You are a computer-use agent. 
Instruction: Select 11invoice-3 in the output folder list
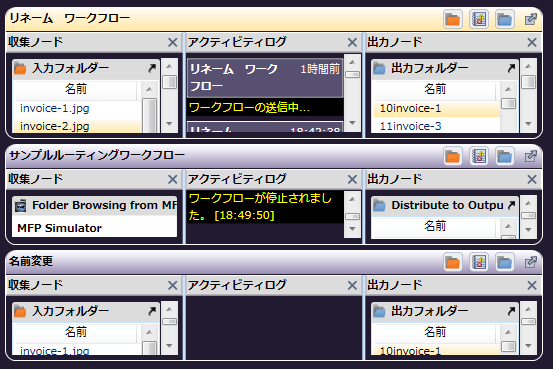coord(437,126)
